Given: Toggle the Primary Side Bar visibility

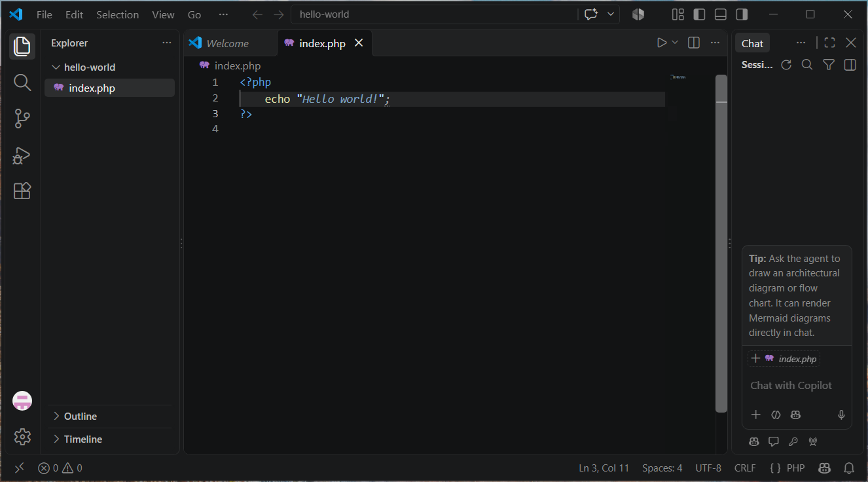Looking at the screenshot, I should pos(699,14).
